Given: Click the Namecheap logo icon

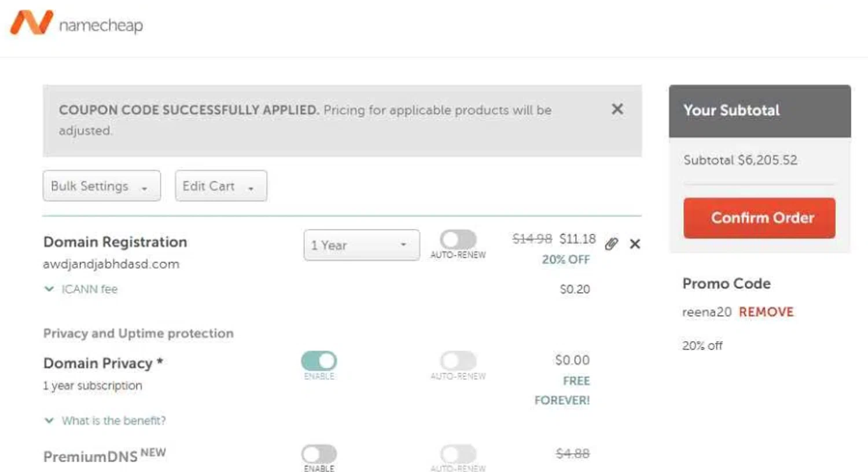Looking at the screenshot, I should (31, 23).
